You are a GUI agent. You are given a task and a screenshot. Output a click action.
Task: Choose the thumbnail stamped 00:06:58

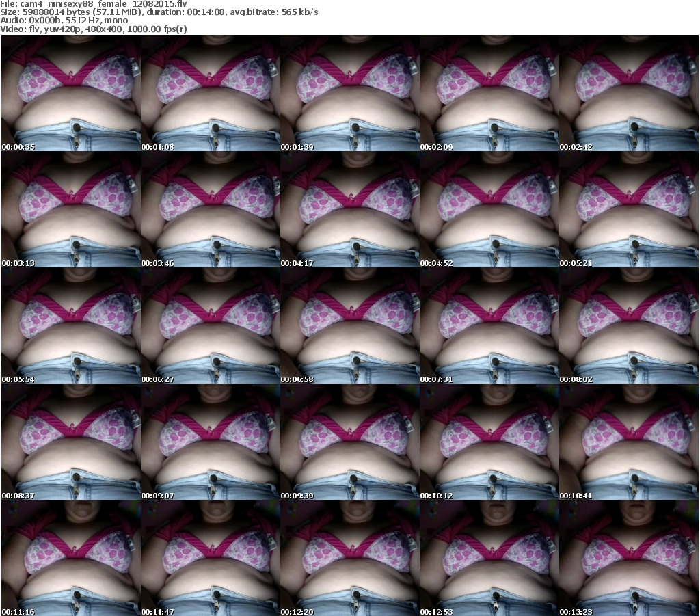350,325
